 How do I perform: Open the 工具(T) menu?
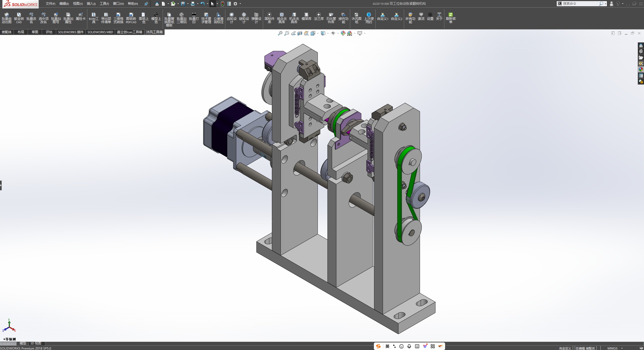pos(104,4)
